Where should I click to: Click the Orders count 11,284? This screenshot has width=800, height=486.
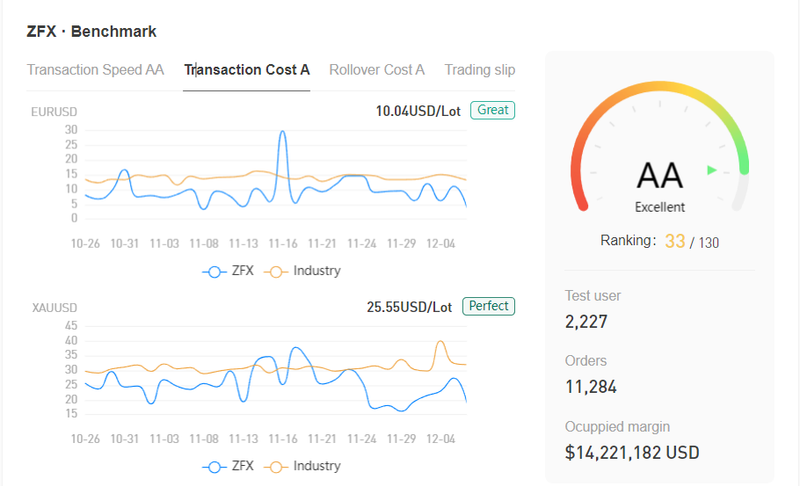pos(591,387)
